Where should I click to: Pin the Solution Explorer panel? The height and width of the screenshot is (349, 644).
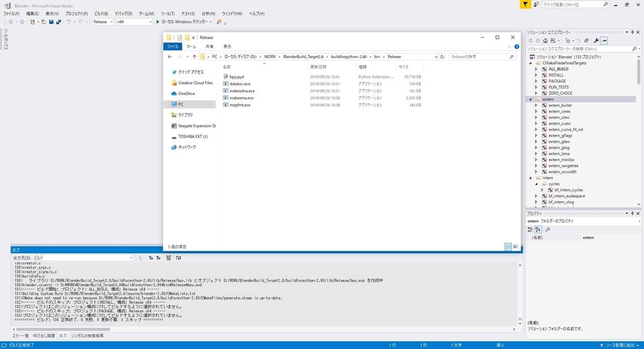click(631, 33)
